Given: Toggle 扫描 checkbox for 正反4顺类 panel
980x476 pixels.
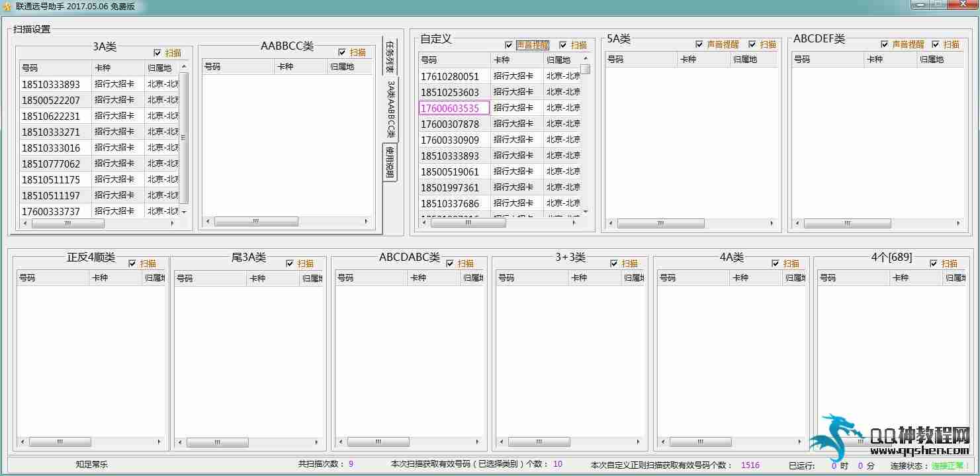Looking at the screenshot, I should click(132, 263).
